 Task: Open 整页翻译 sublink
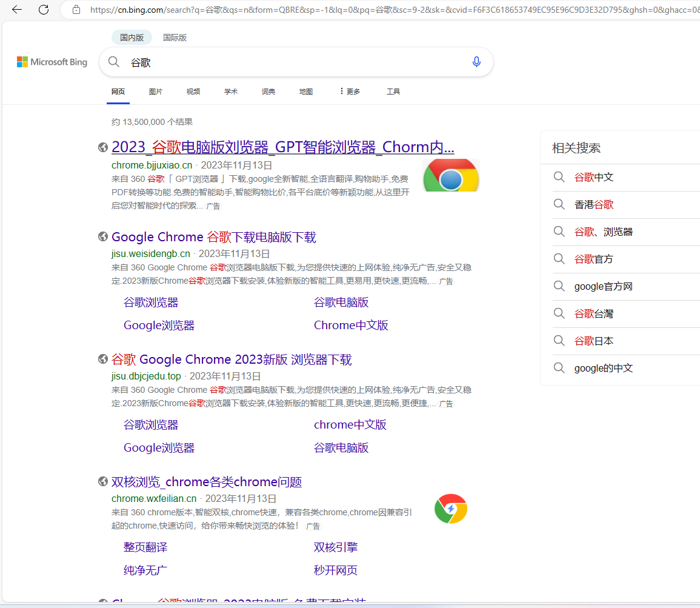pos(145,547)
